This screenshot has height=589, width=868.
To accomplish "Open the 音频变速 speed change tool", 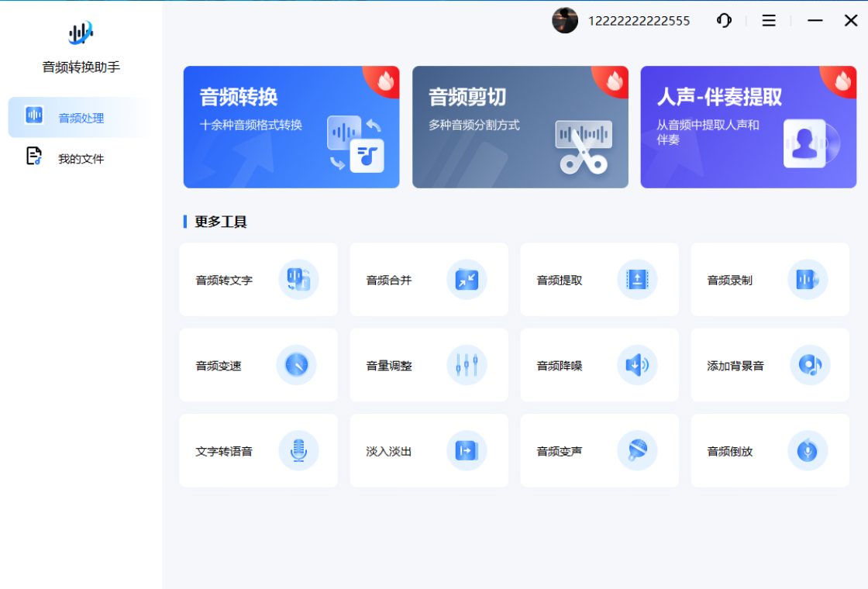I will tap(258, 365).
